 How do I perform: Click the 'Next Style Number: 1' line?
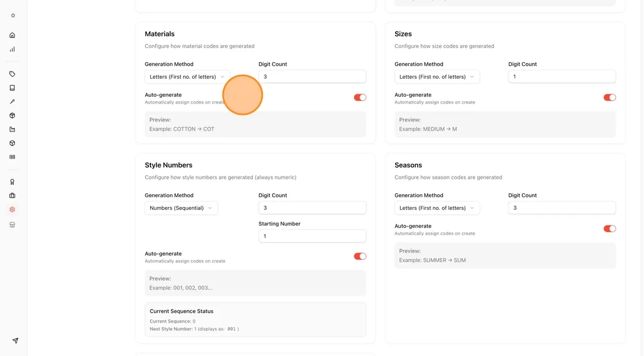[x=194, y=329]
